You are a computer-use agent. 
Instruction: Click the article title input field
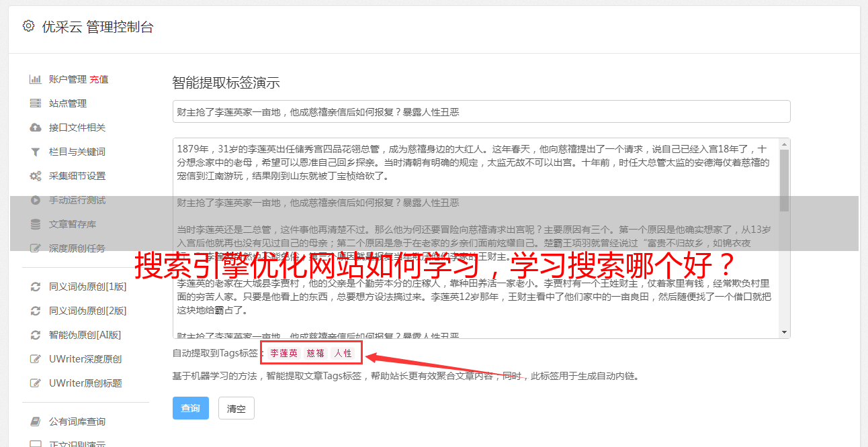click(481, 111)
